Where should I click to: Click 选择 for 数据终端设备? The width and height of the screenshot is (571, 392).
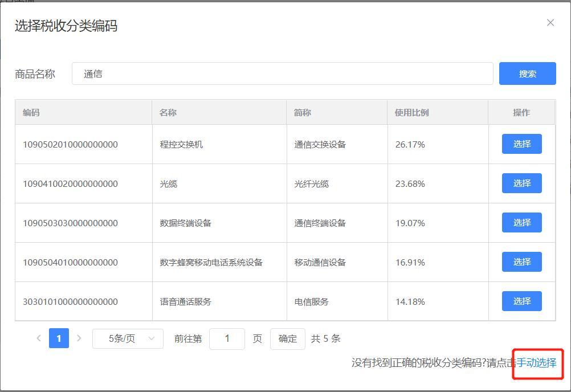tap(521, 222)
